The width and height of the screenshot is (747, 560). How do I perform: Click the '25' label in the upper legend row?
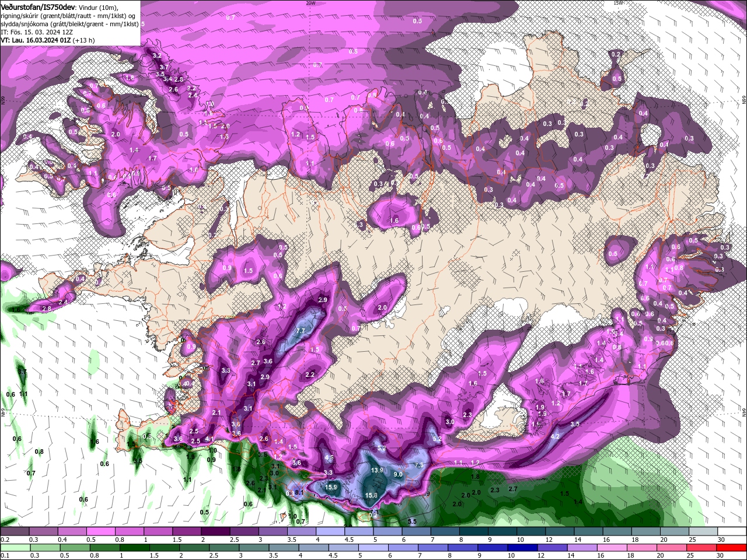(x=693, y=540)
